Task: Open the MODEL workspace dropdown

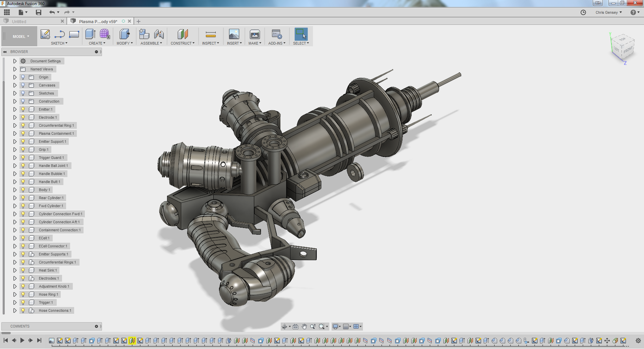Action: [21, 37]
